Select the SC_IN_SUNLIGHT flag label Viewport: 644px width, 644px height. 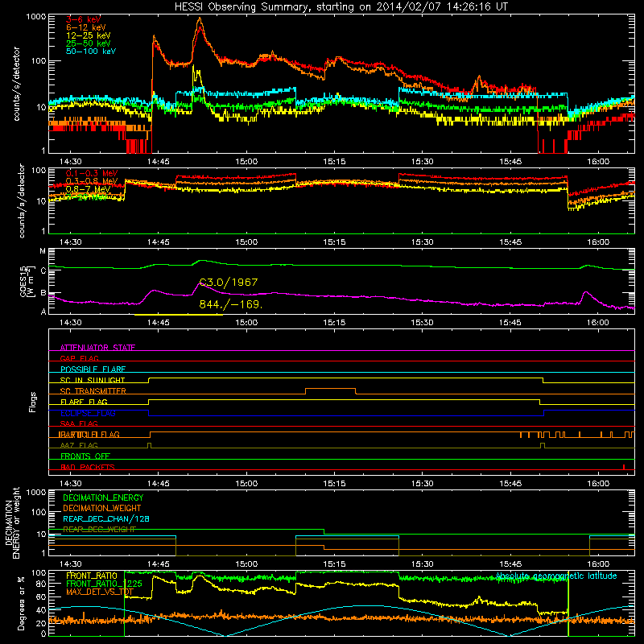click(93, 380)
